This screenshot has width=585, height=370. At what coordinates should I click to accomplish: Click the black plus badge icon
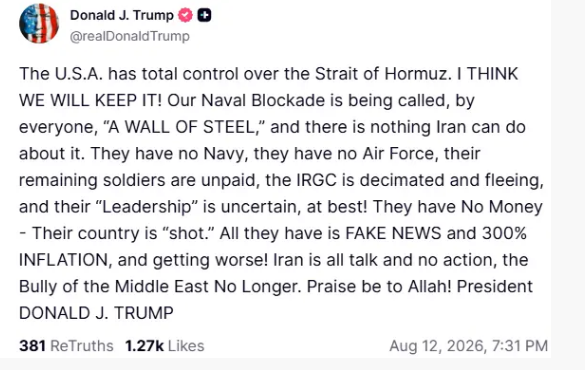tap(204, 15)
